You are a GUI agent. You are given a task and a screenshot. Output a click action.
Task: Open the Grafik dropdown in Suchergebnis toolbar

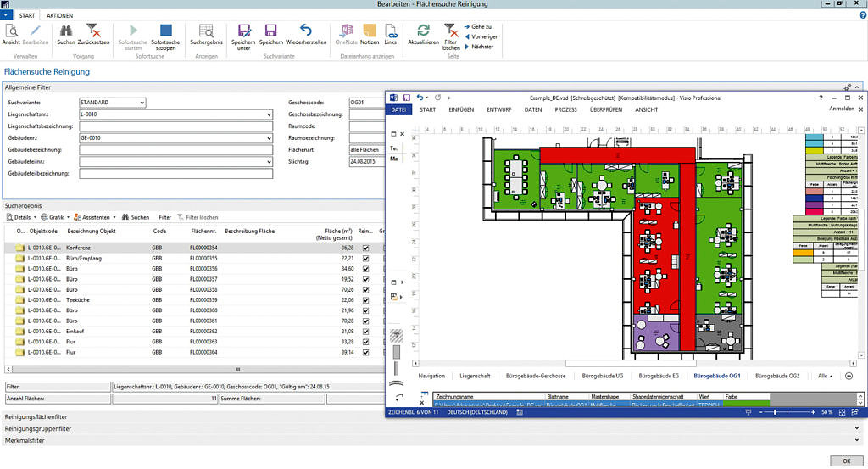tap(56, 217)
